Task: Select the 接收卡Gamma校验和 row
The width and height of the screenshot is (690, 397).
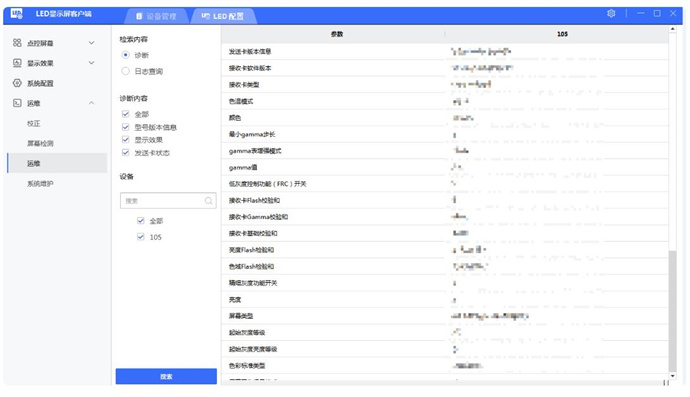Action: tap(445, 217)
